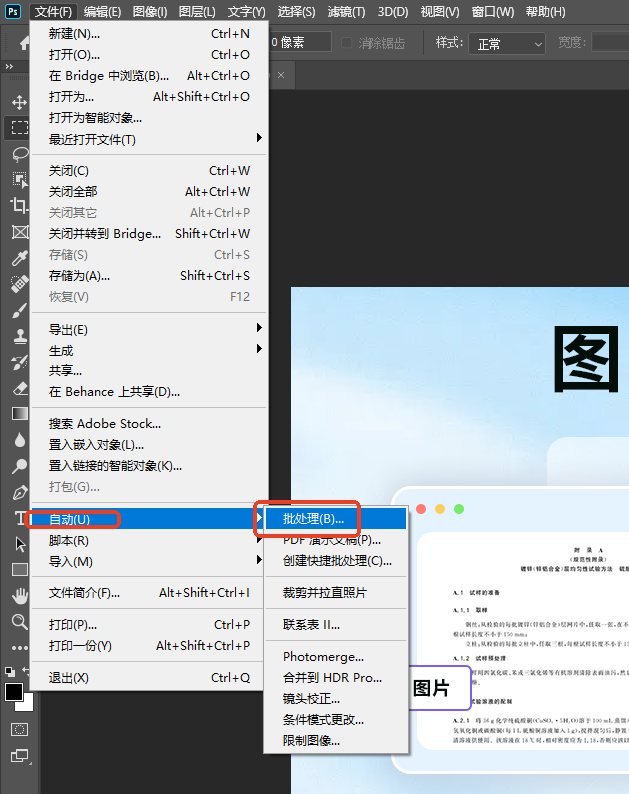
Task: Select the Rectangle shape tool
Action: [x=19, y=570]
